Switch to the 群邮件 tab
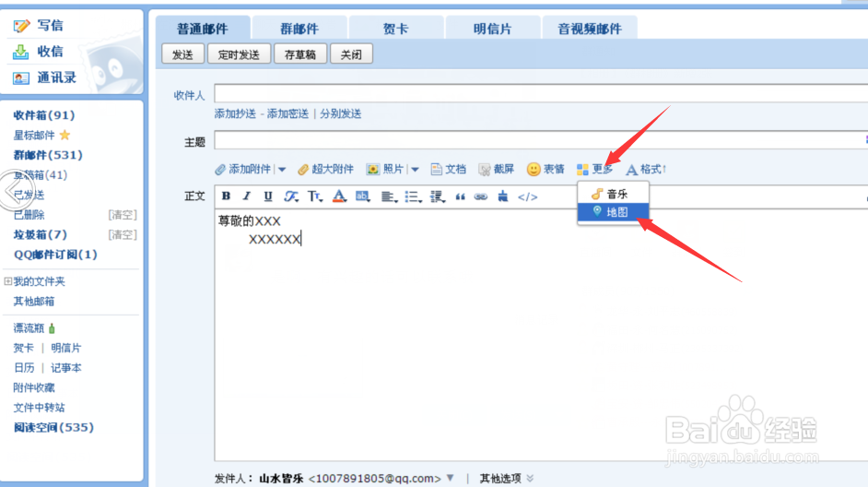This screenshot has height=487, width=868. (299, 29)
